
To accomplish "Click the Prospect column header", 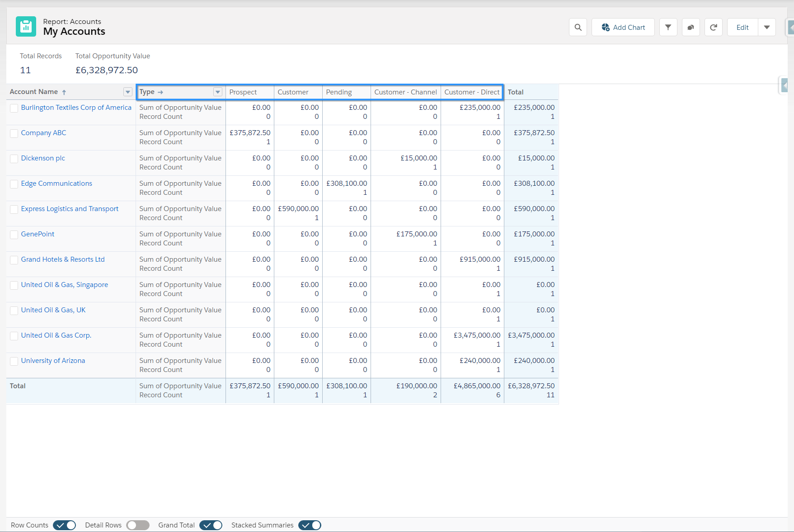I will pos(243,92).
